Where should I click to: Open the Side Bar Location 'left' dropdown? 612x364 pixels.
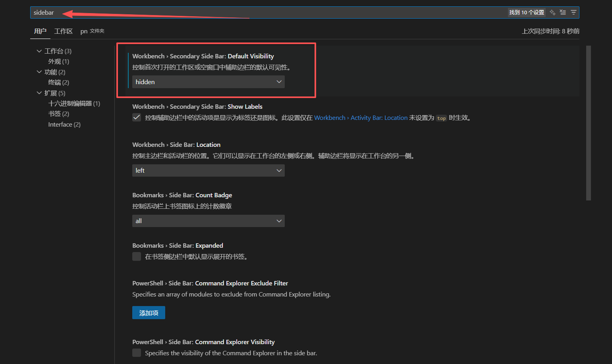coord(209,170)
